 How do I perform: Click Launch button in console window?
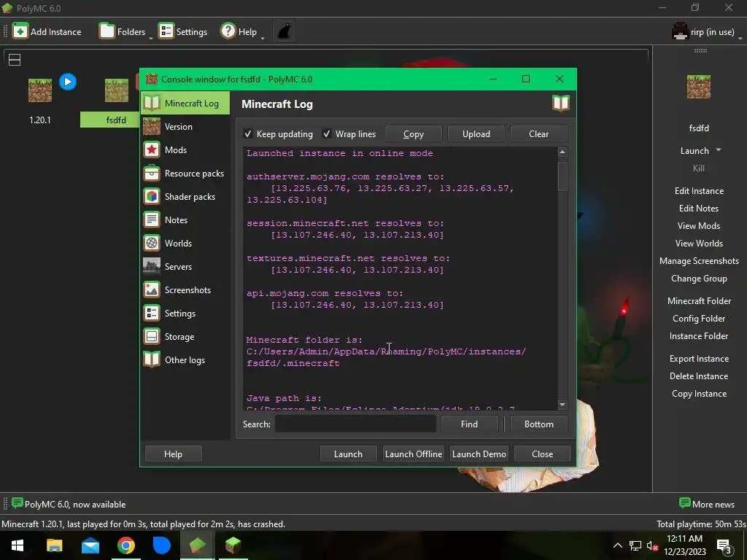(x=348, y=454)
